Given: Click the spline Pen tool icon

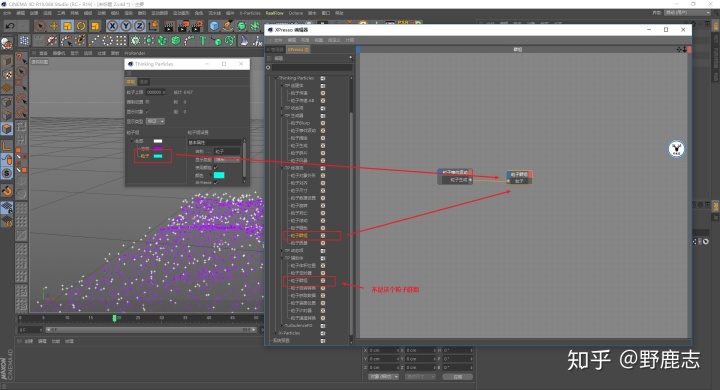Looking at the screenshot, I should pos(228,26).
